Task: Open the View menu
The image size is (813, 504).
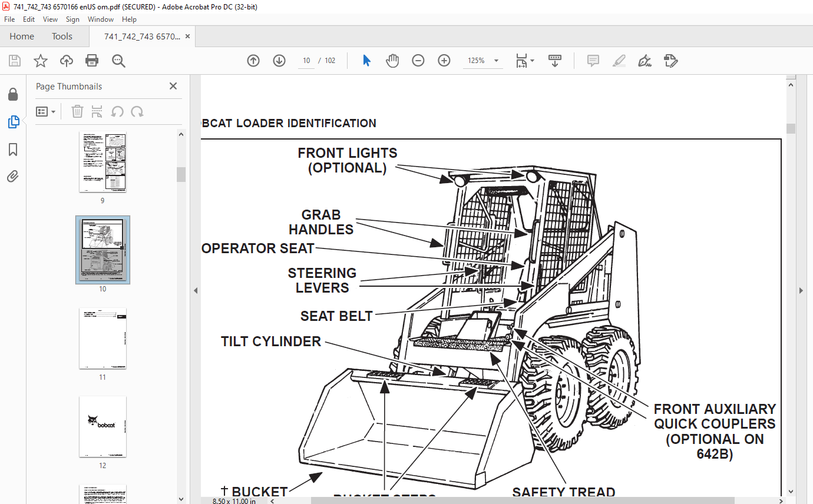Action: click(x=51, y=19)
